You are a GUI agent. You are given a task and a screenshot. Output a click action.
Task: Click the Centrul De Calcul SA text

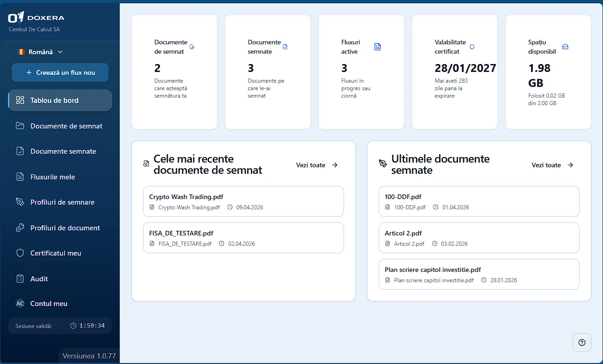(x=35, y=29)
